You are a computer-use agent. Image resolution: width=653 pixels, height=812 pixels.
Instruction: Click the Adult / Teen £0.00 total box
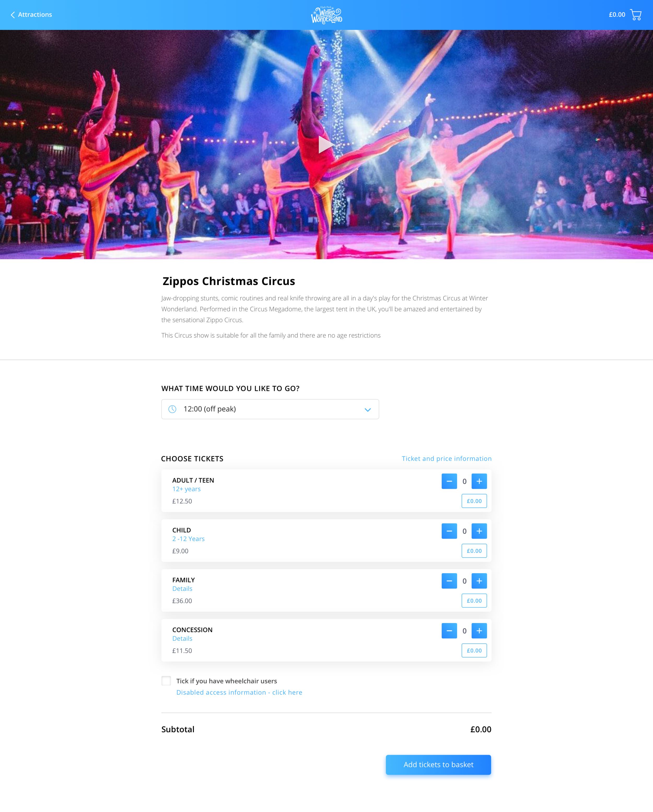click(x=474, y=501)
